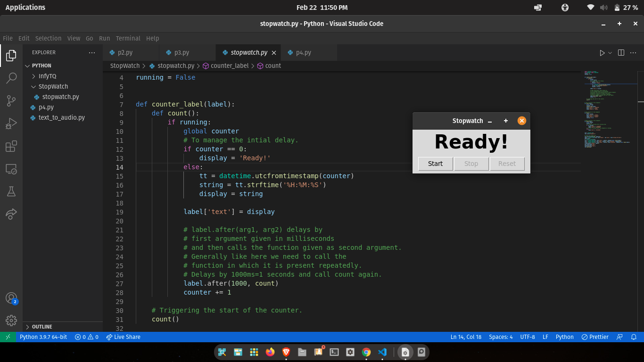Open the Terminal menu
Screen dimensions: 644x362
[128, 38]
